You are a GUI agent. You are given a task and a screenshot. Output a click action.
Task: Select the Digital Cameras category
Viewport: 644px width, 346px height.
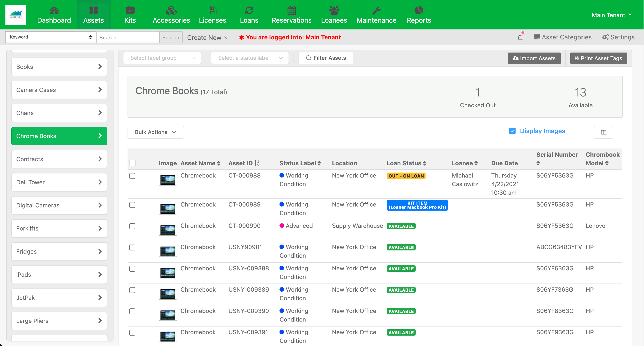(59, 205)
